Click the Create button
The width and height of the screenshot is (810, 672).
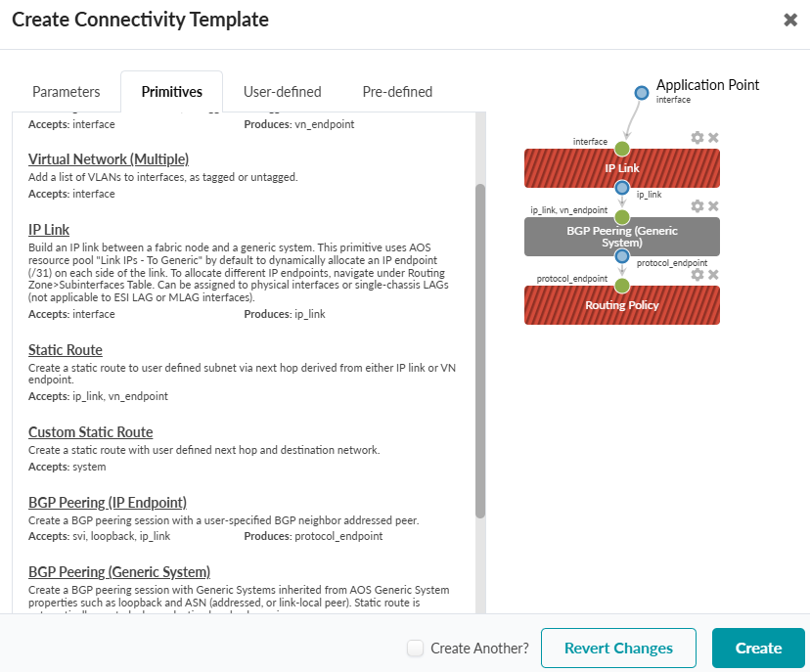click(x=758, y=648)
